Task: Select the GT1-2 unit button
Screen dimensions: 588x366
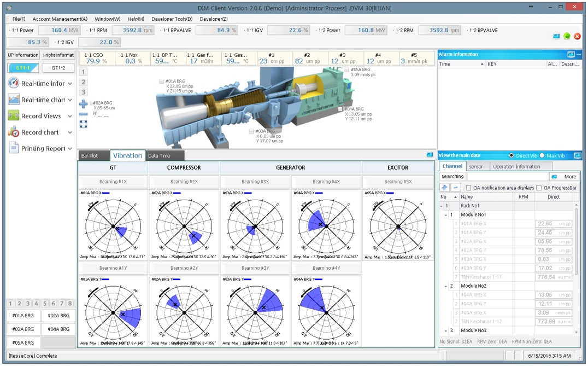Action: click(x=58, y=68)
